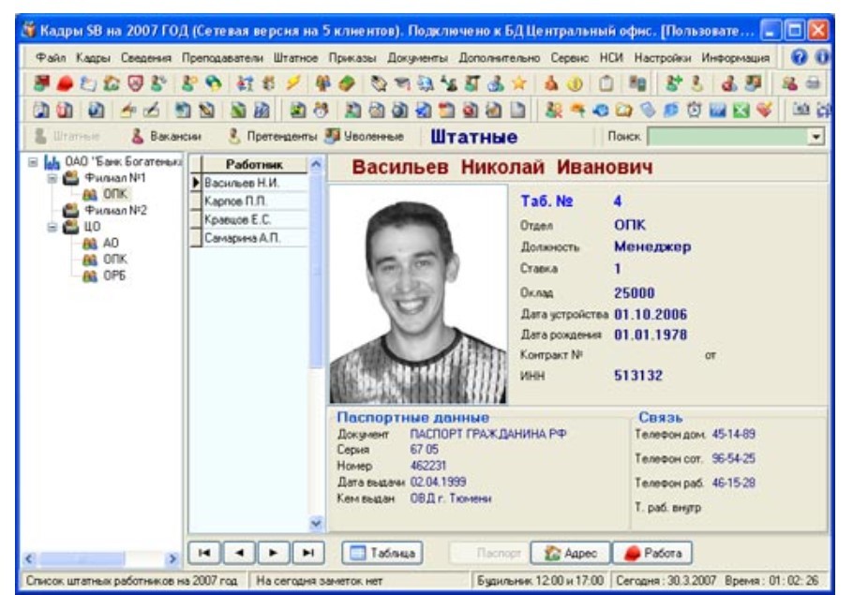Click the gold star toolbar icon
The image size is (868, 595).
coord(517,83)
